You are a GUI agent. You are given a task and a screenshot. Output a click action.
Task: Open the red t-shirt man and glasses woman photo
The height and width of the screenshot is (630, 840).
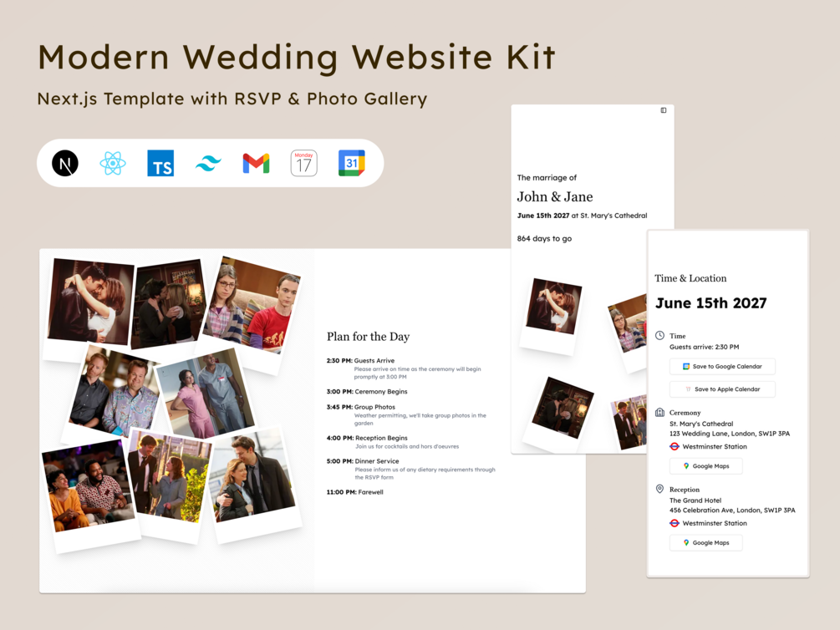point(251,307)
